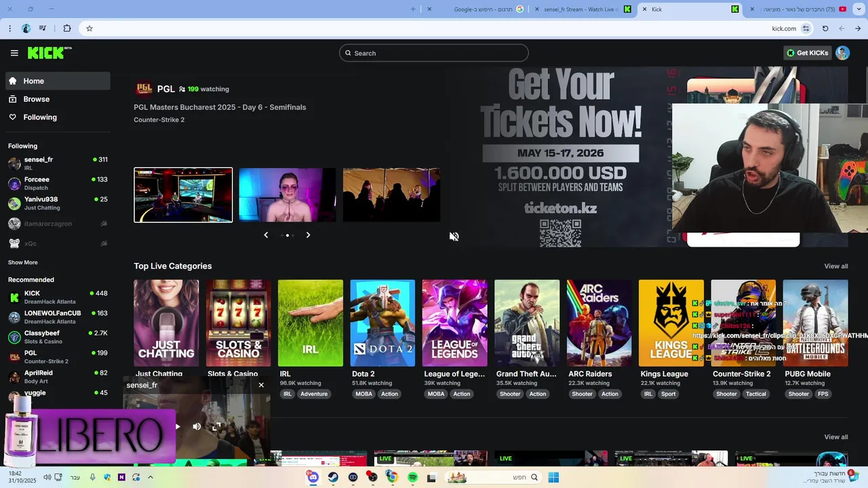
Task: Open Discord from the Windows taskbar
Action: [313, 477]
